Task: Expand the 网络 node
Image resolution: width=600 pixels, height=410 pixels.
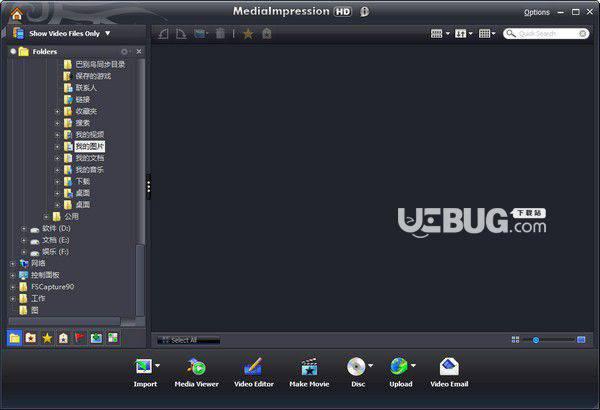Action: (13, 264)
